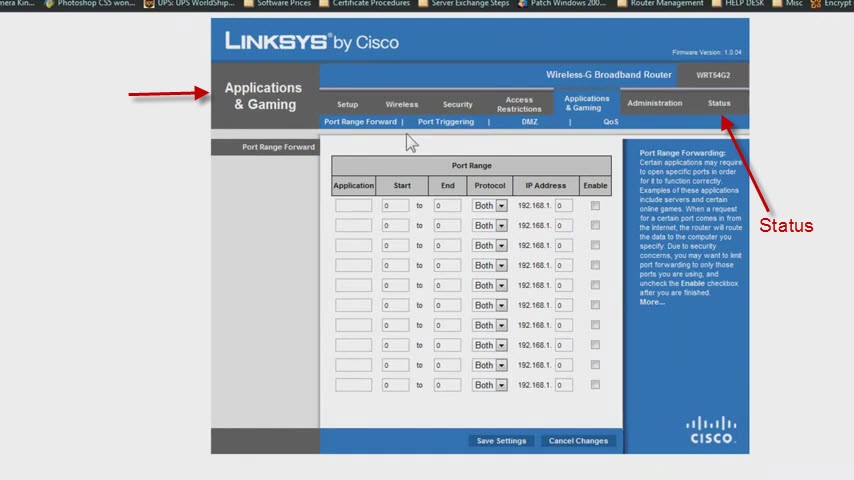Enable the first port range row checkbox
Viewport: 854px width, 480px height.
[x=595, y=206]
